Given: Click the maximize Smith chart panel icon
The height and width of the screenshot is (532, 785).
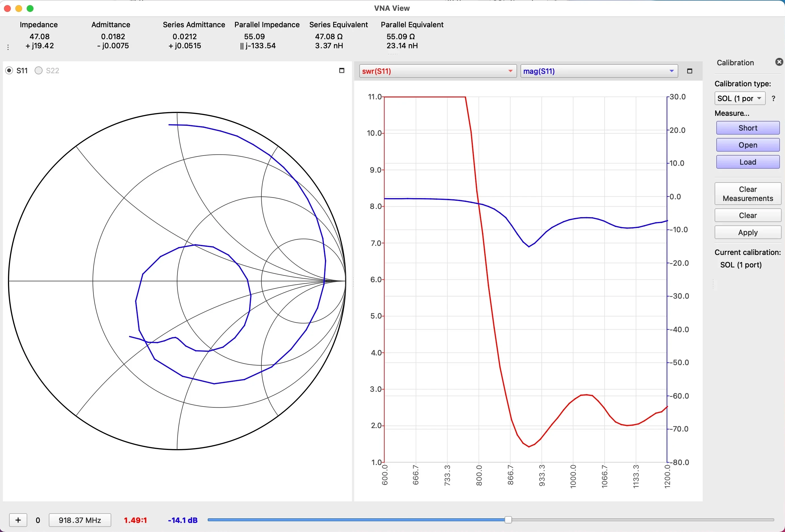Looking at the screenshot, I should click(x=342, y=71).
